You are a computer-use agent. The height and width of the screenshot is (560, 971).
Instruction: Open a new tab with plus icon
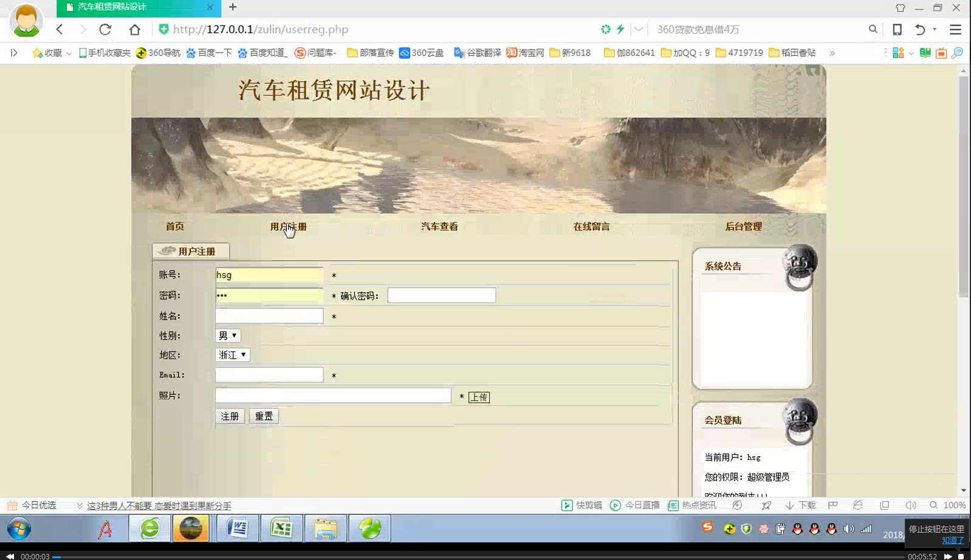(233, 7)
